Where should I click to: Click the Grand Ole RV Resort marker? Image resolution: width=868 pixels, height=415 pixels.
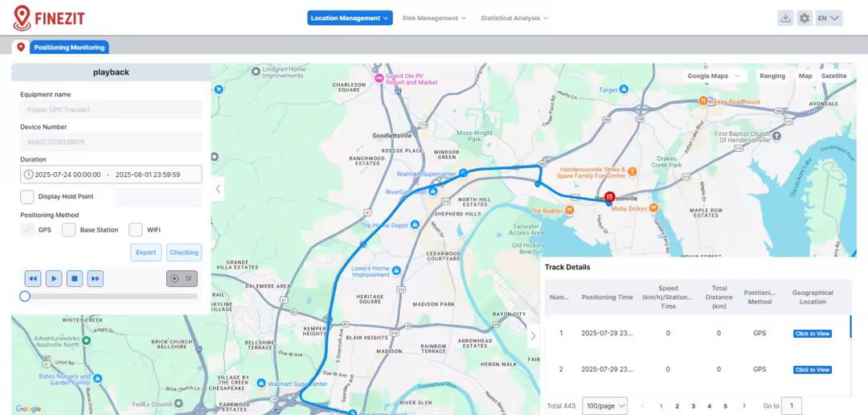tap(379, 79)
